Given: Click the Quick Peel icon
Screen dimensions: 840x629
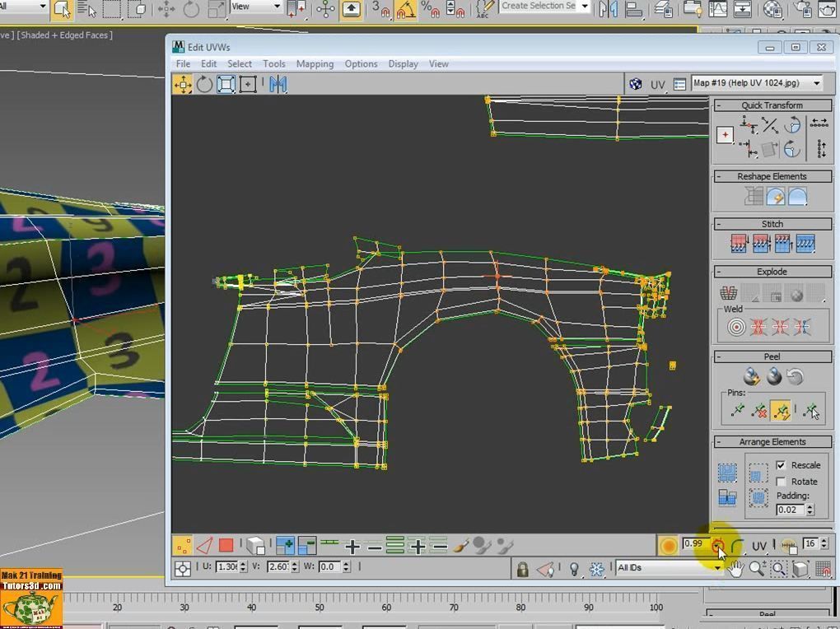Looking at the screenshot, I should tap(752, 377).
